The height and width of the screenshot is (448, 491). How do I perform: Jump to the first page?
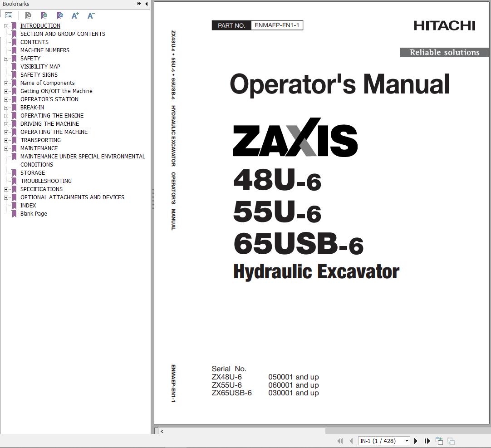[340, 441]
